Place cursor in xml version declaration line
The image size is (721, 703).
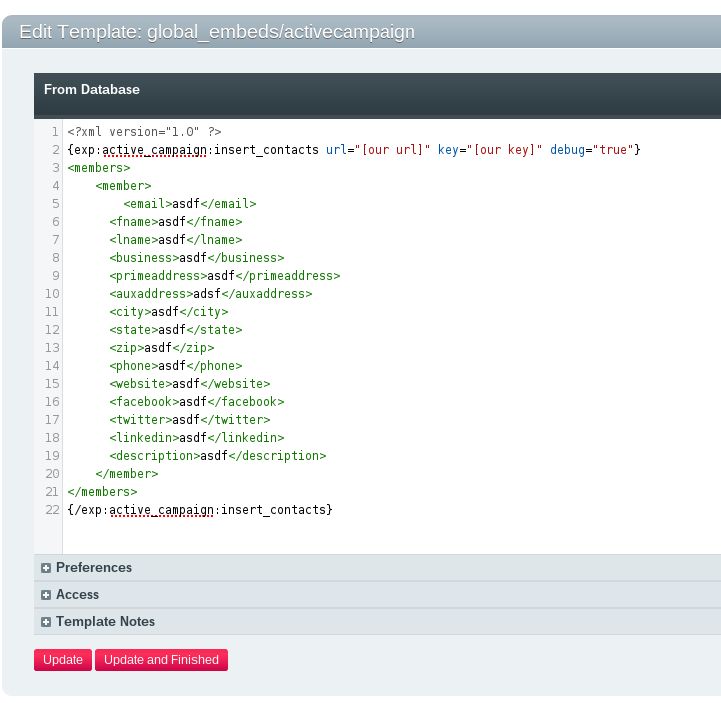[x=144, y=132]
